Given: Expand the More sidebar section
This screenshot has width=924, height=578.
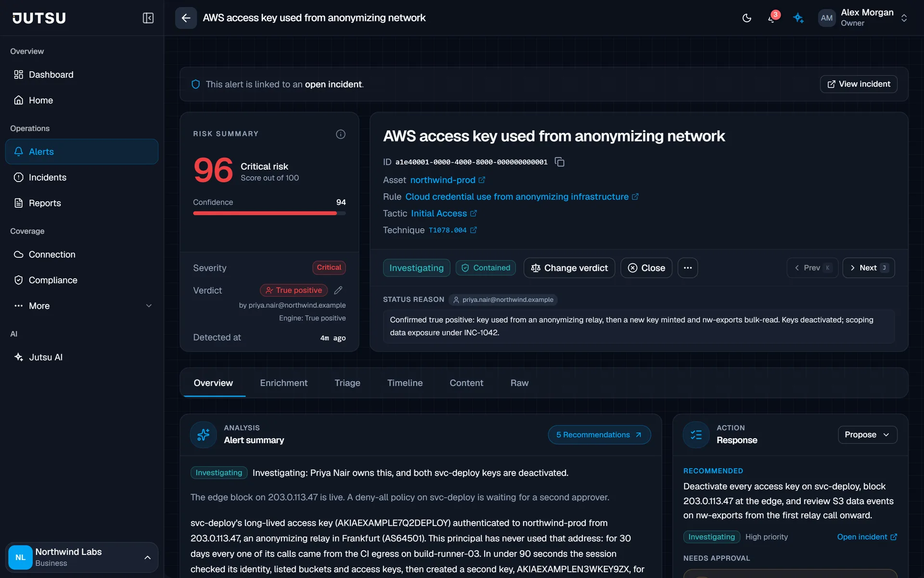Looking at the screenshot, I should pos(82,306).
